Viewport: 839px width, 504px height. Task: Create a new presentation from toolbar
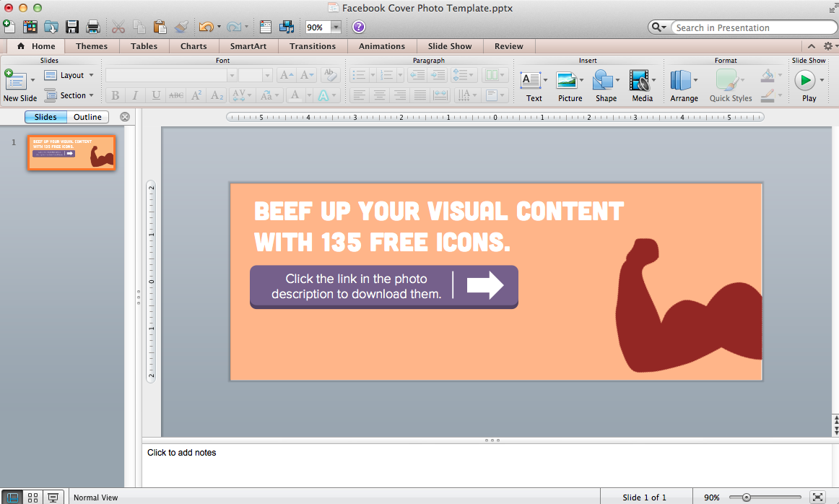pyautogui.click(x=9, y=26)
